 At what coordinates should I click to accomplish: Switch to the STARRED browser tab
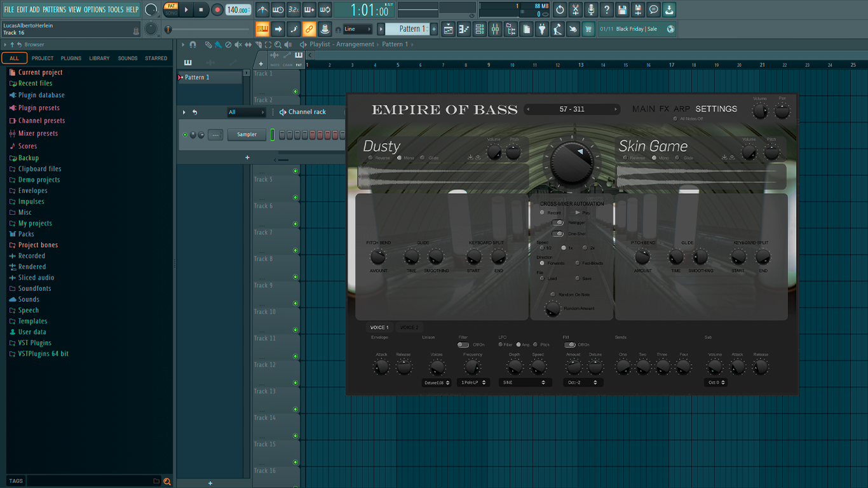(x=156, y=58)
